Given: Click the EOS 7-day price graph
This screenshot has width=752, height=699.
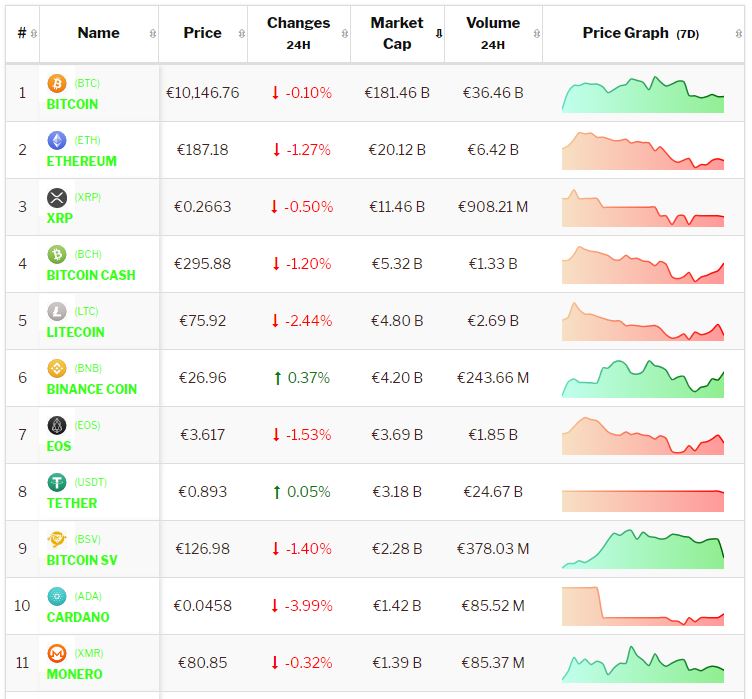Looking at the screenshot, I should (x=643, y=436).
